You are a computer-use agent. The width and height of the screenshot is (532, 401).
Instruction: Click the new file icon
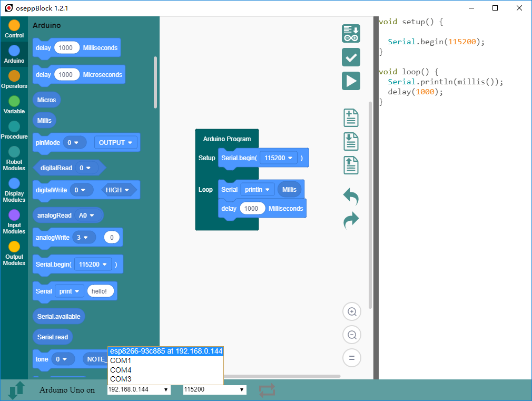[x=351, y=118]
